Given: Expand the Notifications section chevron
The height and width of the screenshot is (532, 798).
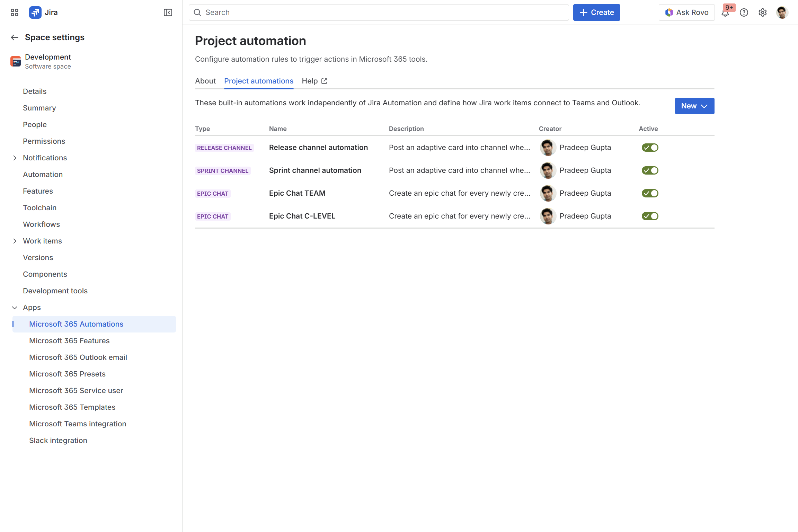Looking at the screenshot, I should tap(15, 158).
